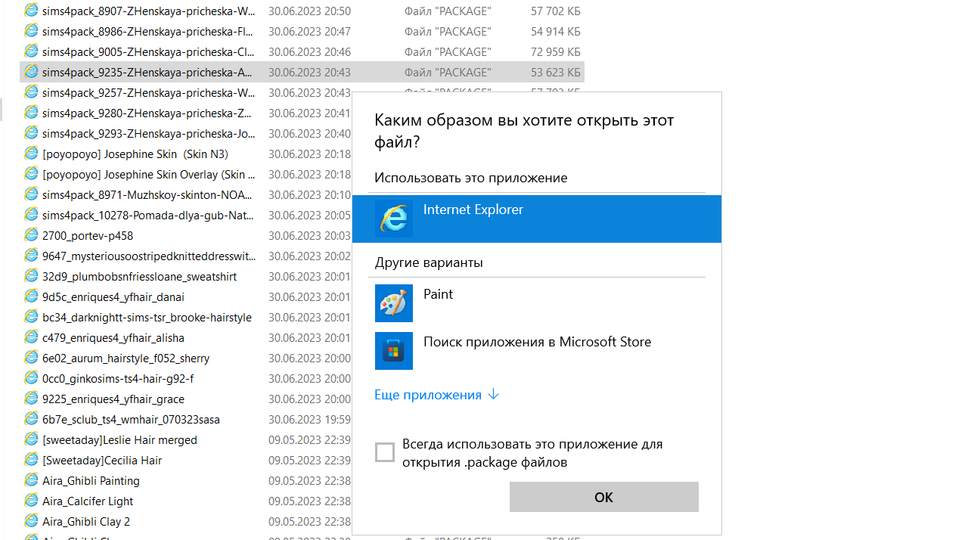This screenshot has width=980, height=540.
Task: Click file icon of Josephine Skin Overlay
Action: (31, 174)
